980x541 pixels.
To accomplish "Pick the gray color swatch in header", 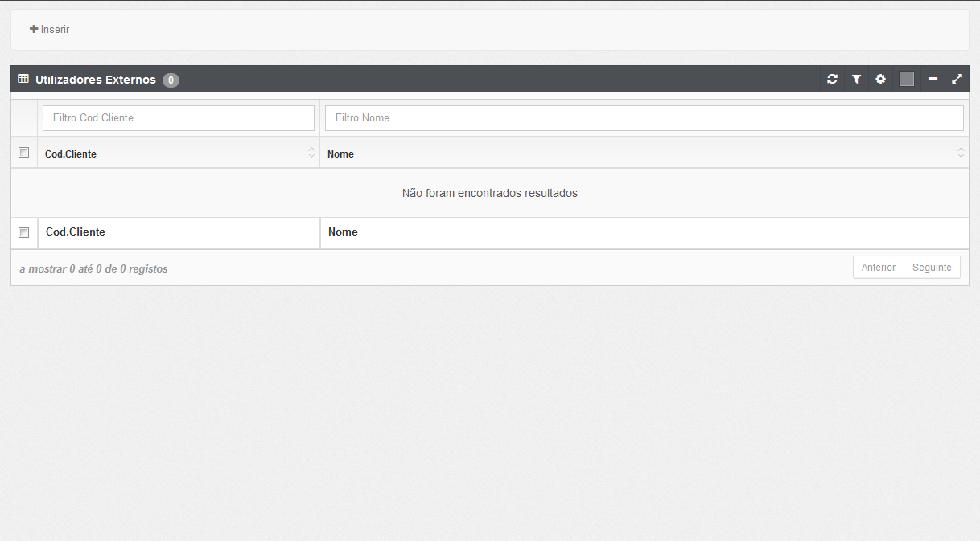I will (907, 79).
